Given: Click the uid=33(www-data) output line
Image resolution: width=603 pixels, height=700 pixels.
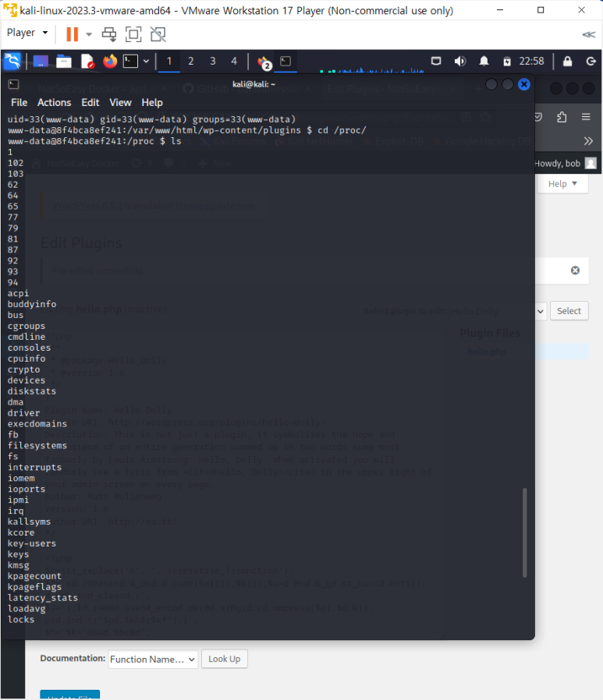Looking at the screenshot, I should coord(151,119).
